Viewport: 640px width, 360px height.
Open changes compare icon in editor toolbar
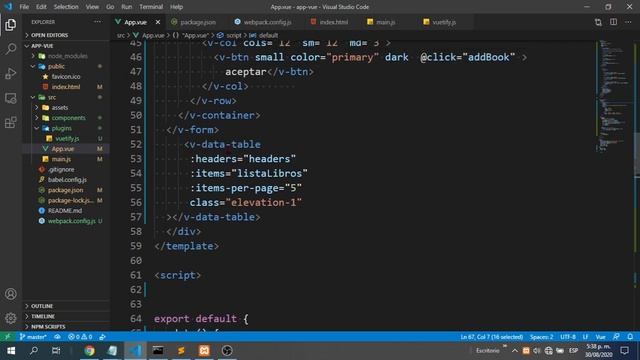tap(598, 22)
